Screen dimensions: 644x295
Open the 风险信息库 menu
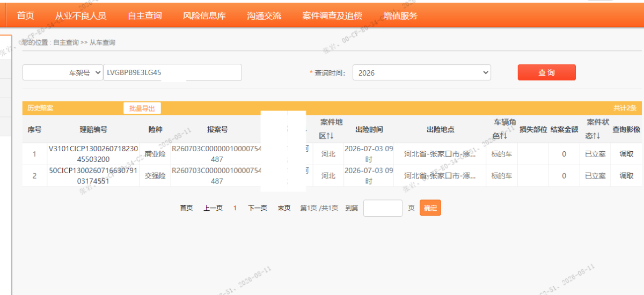click(204, 16)
